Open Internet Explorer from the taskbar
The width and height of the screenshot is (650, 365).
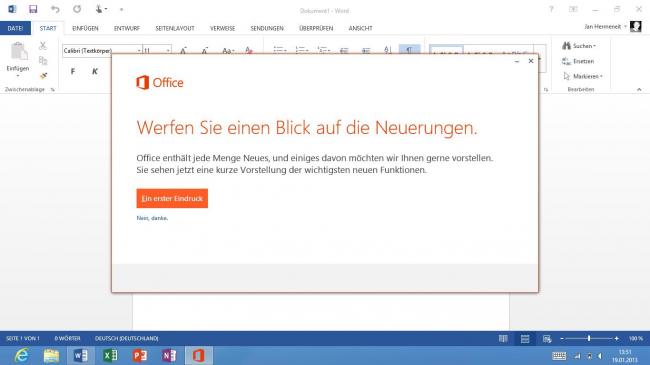pyautogui.click(x=21, y=355)
